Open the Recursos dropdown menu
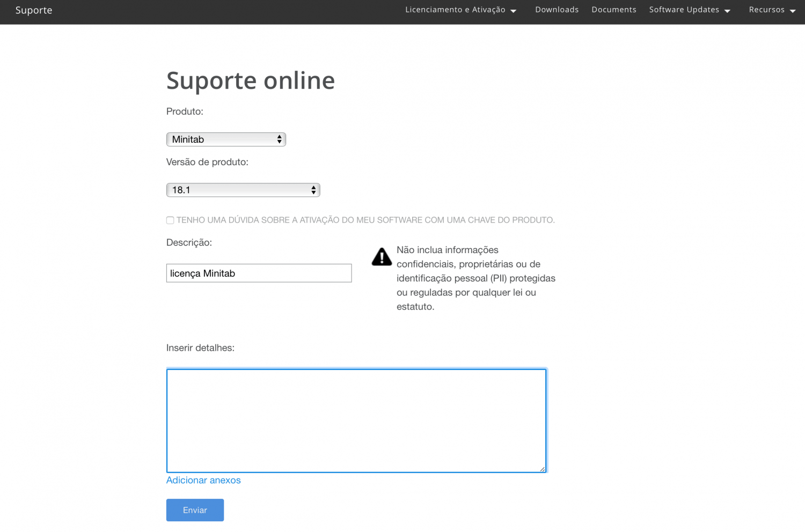The width and height of the screenshot is (805, 532). [772, 10]
